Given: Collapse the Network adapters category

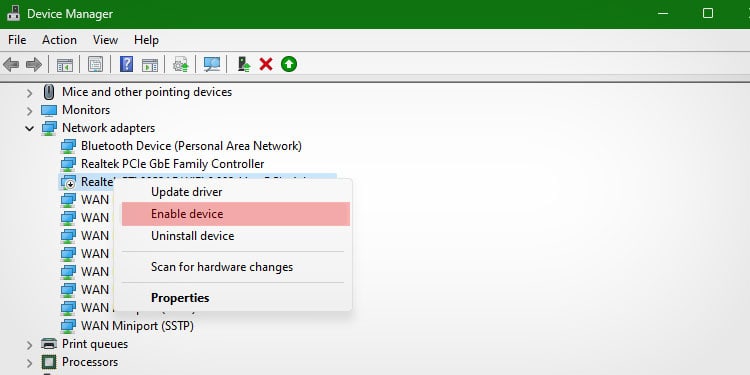Looking at the screenshot, I should coord(30,128).
